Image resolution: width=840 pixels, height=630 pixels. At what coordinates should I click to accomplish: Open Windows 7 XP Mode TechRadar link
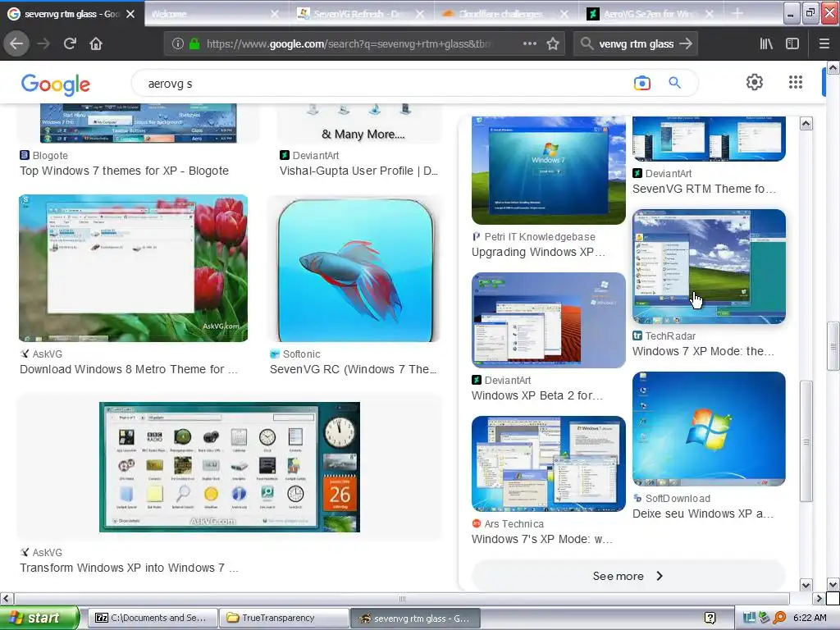(x=703, y=351)
